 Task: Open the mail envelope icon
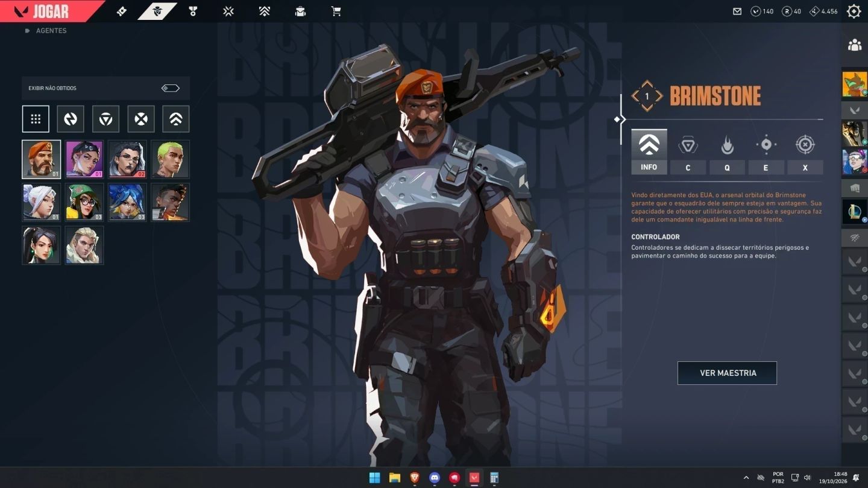[x=737, y=11]
